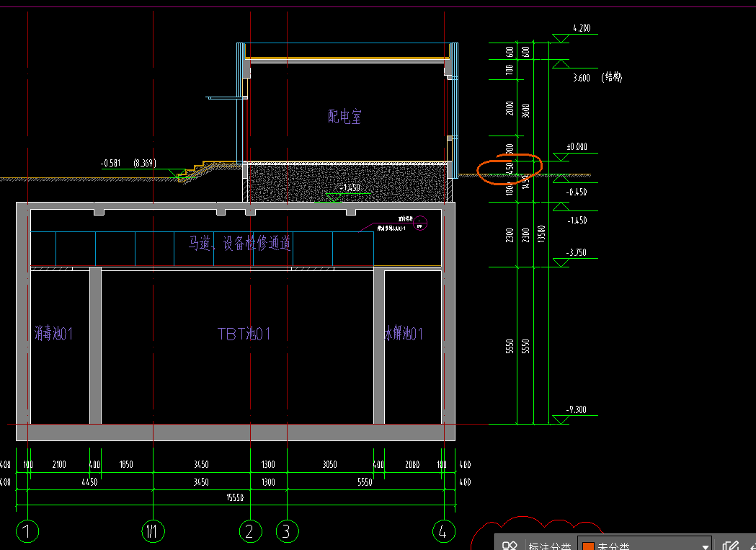Select the ±0.000 elevation text
Screen dimensions: 756x550
click(577, 146)
